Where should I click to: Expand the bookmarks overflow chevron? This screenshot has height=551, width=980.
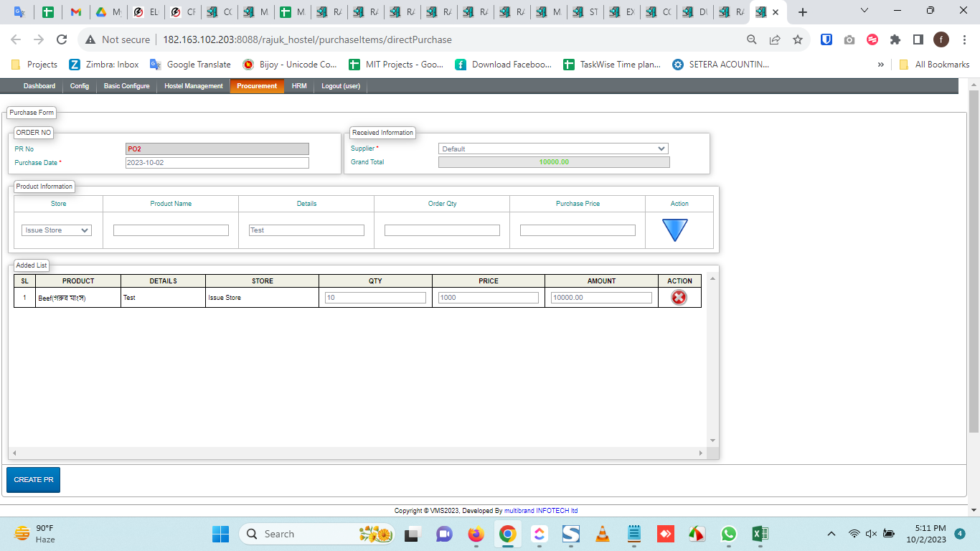pos(880,65)
